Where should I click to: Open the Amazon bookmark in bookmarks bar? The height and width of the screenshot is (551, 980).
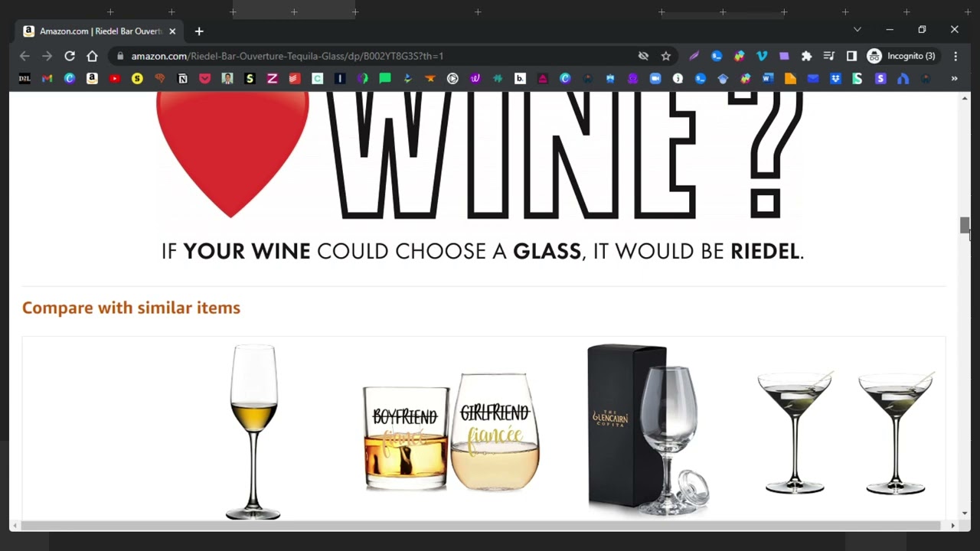92,78
